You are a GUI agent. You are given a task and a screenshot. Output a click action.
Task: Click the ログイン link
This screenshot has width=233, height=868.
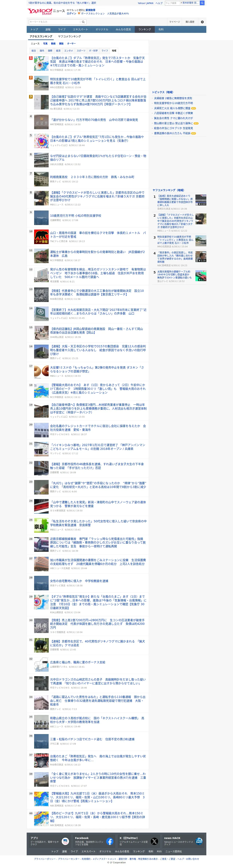coord(71,14)
